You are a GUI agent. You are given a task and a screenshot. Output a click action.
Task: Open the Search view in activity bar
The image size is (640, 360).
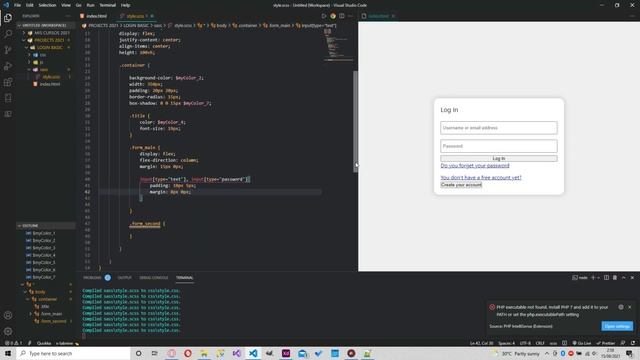pos(8,34)
